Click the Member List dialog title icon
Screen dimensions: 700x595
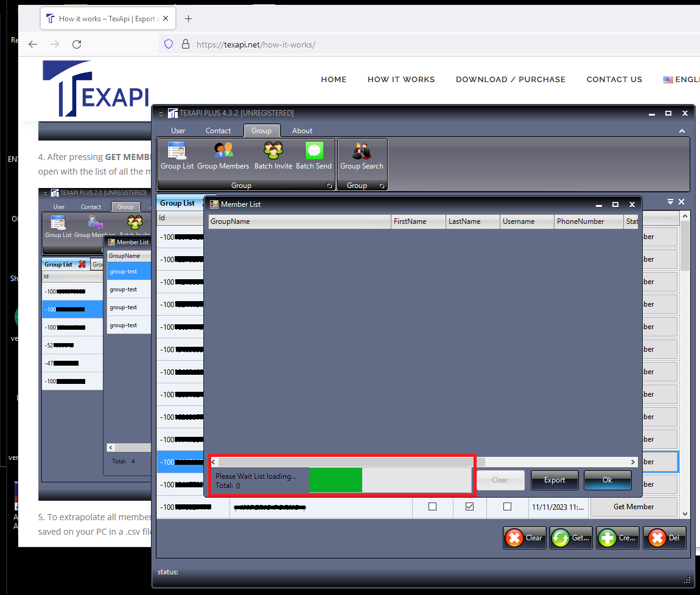click(x=214, y=204)
